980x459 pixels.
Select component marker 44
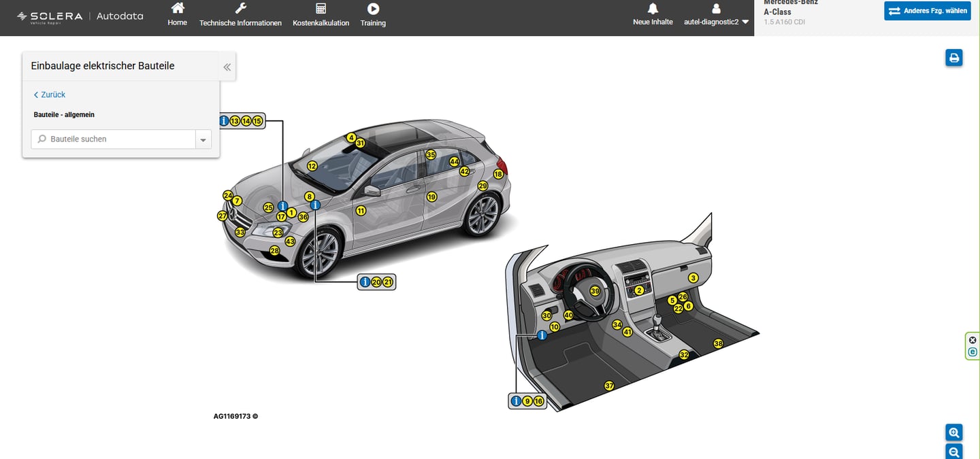coord(454,162)
